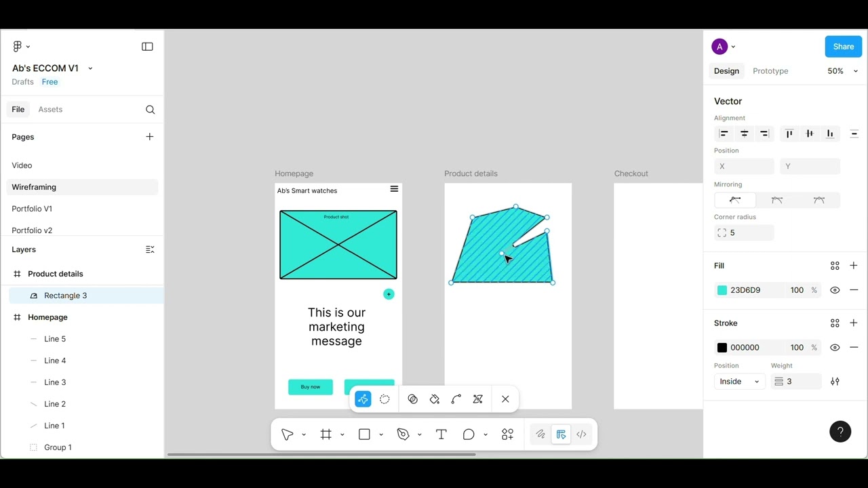Remove the 000000 stroke with minus
The width and height of the screenshot is (868, 488).
coord(854,348)
